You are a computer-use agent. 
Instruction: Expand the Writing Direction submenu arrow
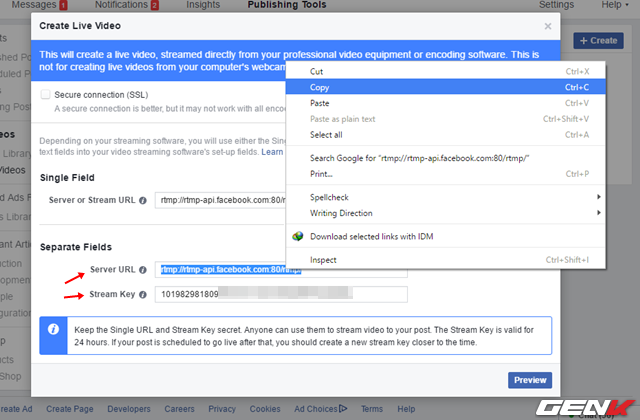click(x=598, y=213)
